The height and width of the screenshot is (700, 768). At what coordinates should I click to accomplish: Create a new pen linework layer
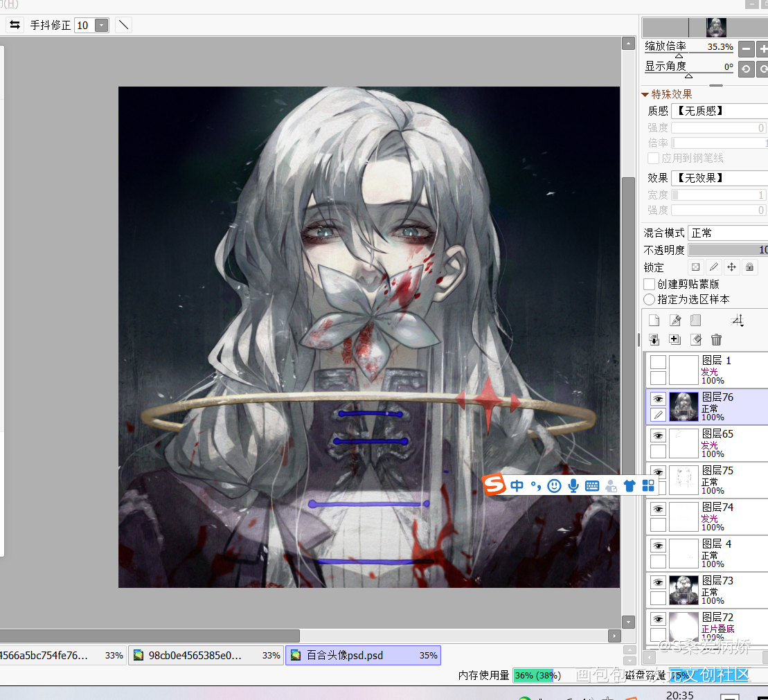coord(675,321)
